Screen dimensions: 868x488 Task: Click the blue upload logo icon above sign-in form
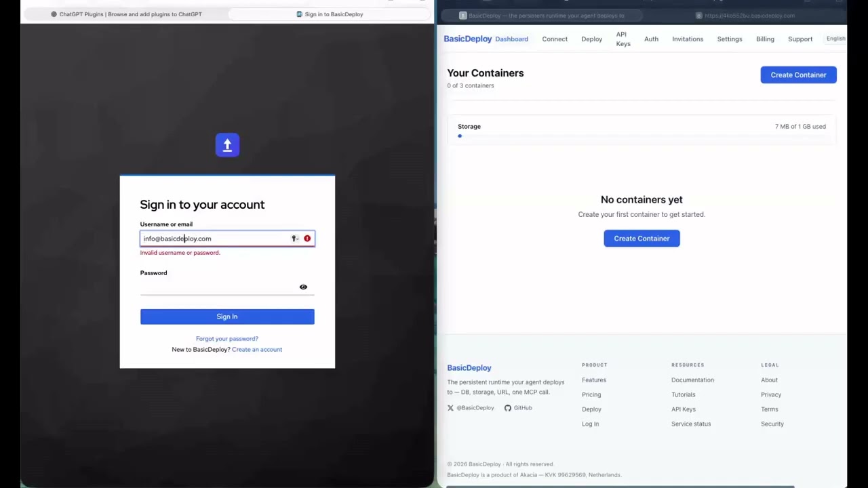click(227, 145)
